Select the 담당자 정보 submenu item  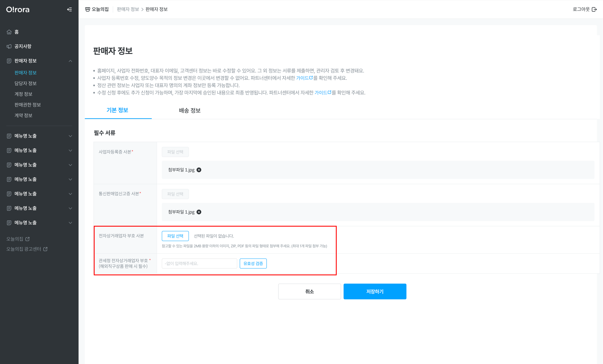click(x=25, y=83)
